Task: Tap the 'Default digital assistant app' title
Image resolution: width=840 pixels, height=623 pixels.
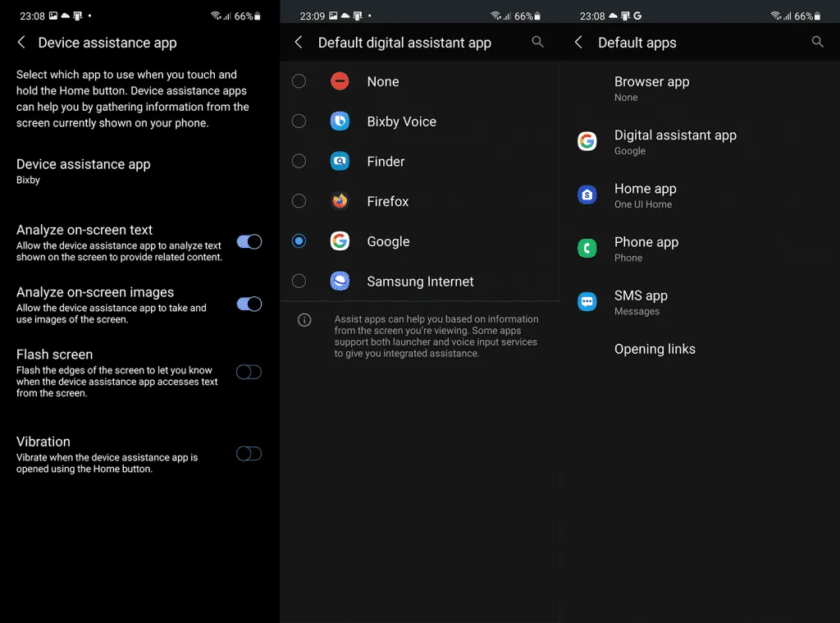Action: tap(404, 43)
